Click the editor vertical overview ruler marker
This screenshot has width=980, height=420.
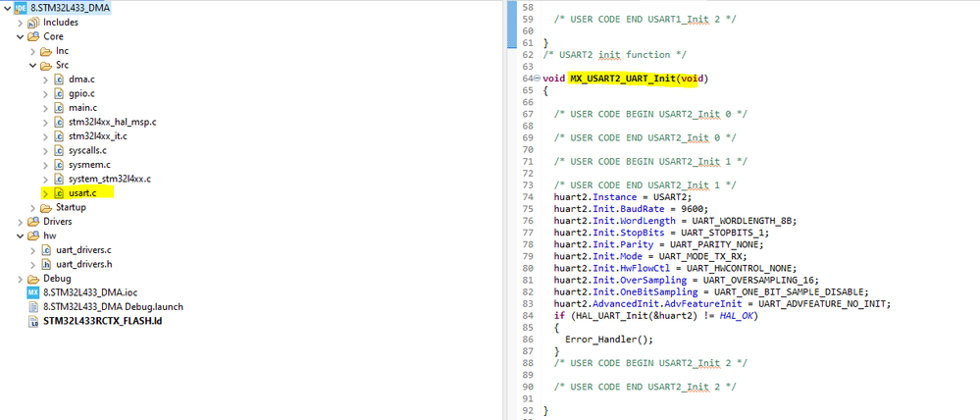click(x=511, y=24)
